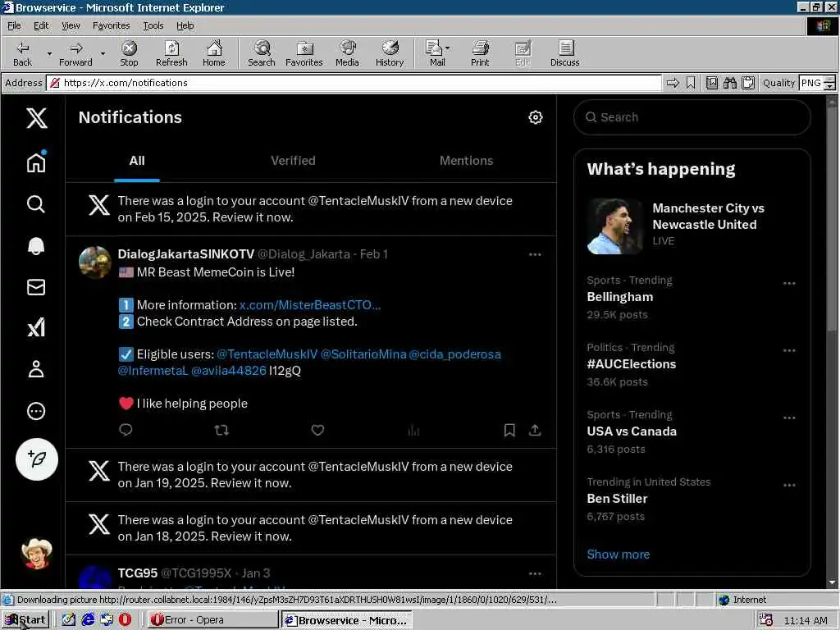Launch Opera from quick launch icon
This screenshot has width=840, height=630.
[125, 620]
